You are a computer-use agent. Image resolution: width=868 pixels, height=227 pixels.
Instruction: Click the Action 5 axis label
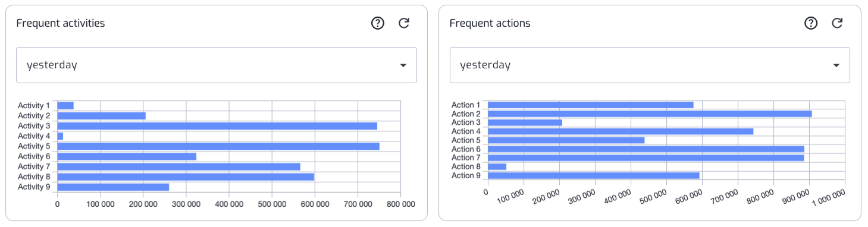point(466,140)
